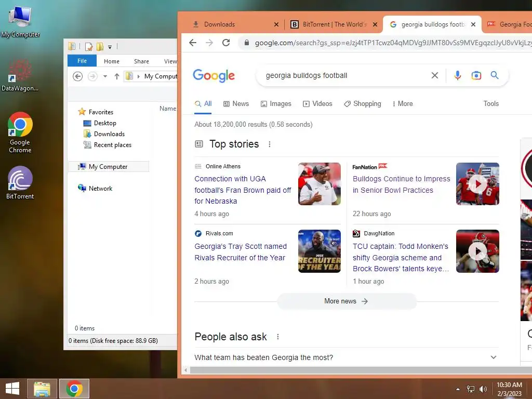Select Desktop under Favorites

tap(100, 123)
